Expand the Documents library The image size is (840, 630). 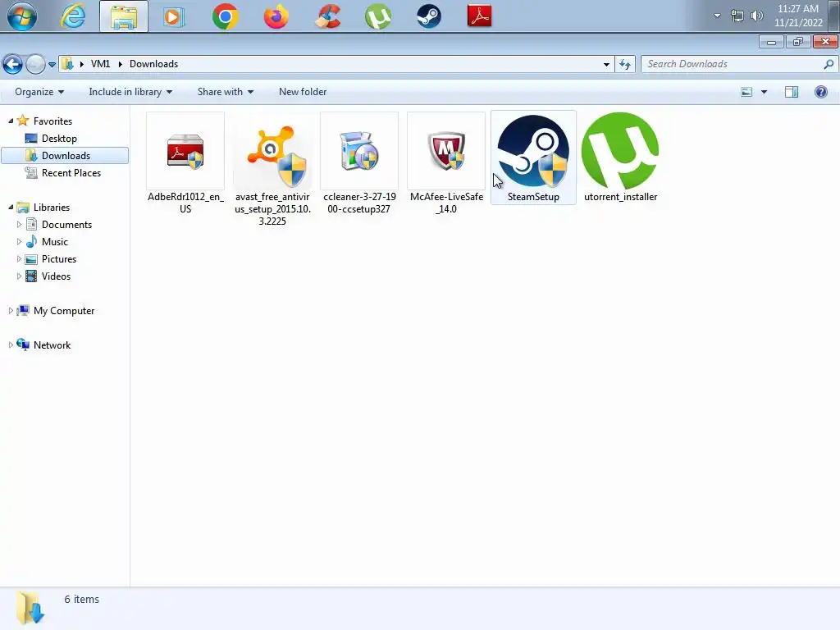coord(20,225)
